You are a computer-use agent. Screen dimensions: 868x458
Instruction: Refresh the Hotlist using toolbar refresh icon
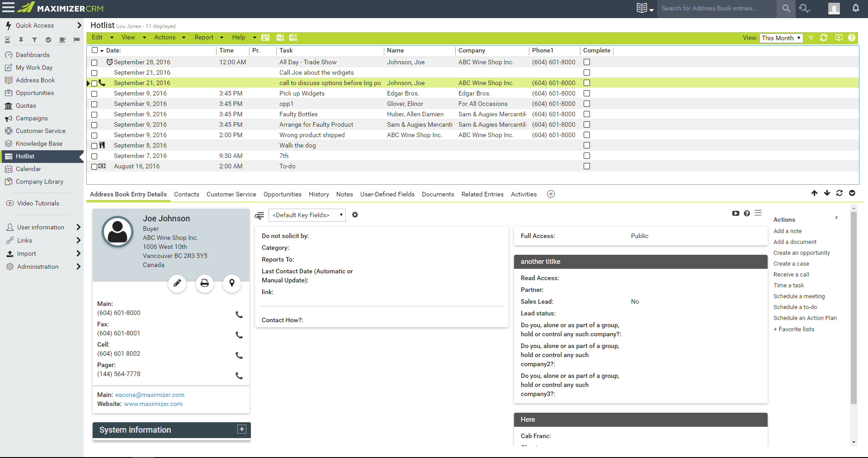click(824, 38)
